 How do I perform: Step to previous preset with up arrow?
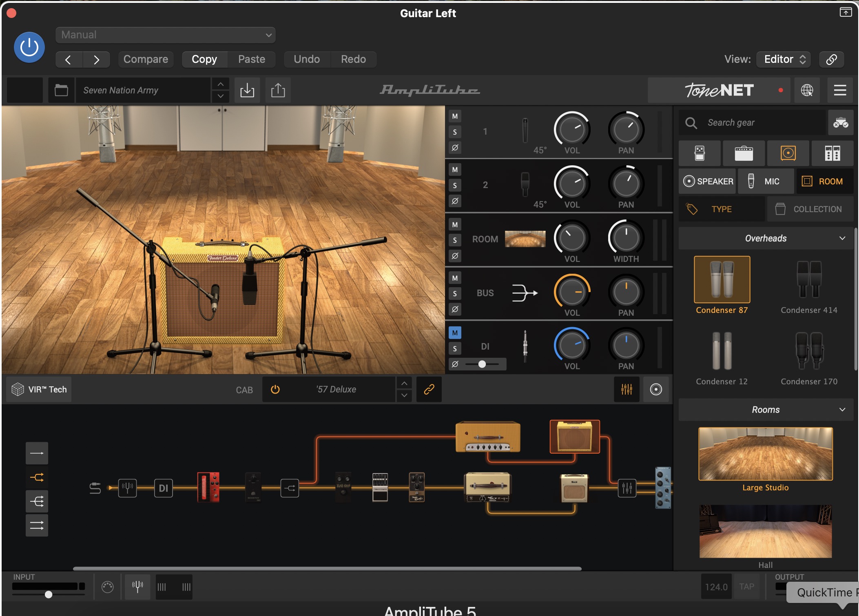221,84
